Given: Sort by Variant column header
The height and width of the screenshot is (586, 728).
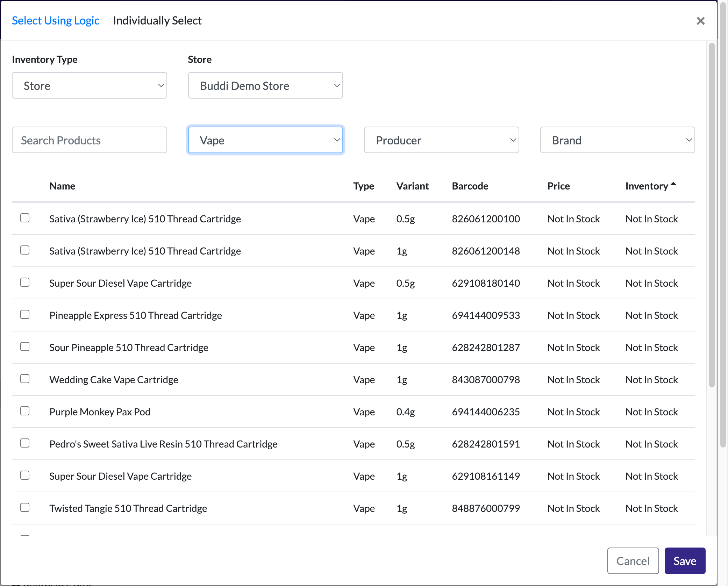Looking at the screenshot, I should (x=413, y=186).
